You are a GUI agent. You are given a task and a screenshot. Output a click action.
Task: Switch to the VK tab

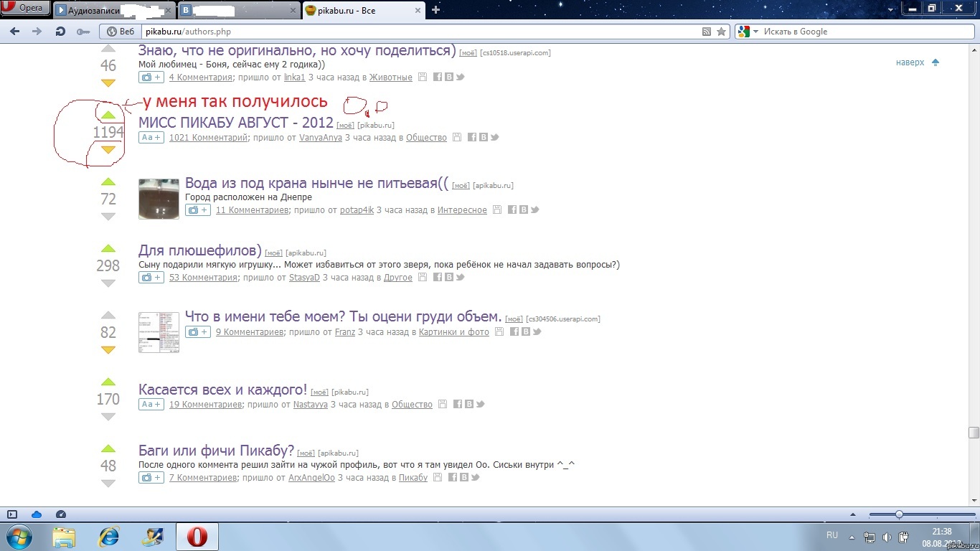pyautogui.click(x=240, y=10)
